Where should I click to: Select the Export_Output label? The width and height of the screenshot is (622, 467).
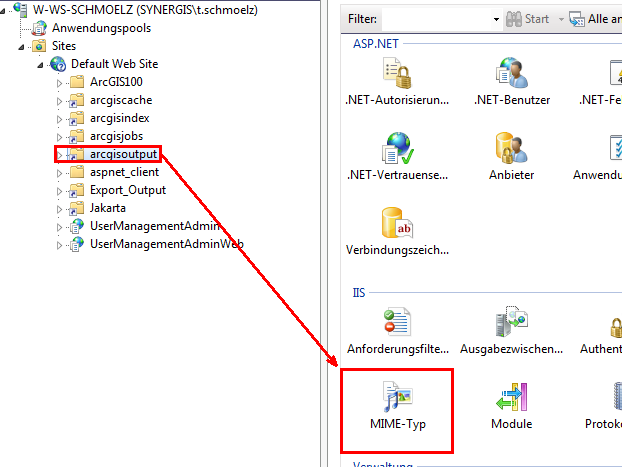click(128, 190)
